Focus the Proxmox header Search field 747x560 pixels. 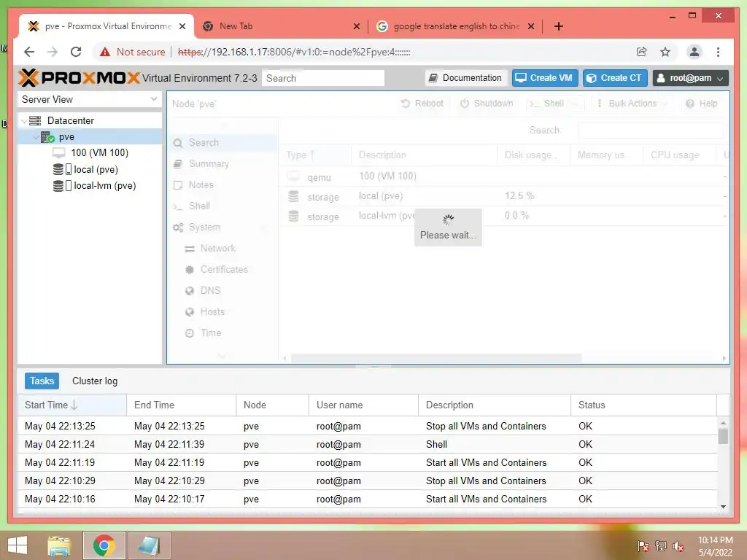tap(323, 78)
